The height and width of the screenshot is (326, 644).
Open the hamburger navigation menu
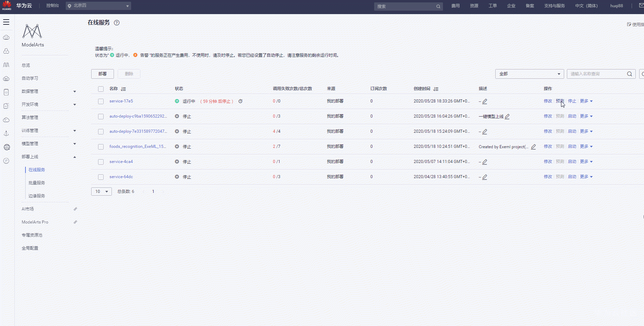(6, 22)
